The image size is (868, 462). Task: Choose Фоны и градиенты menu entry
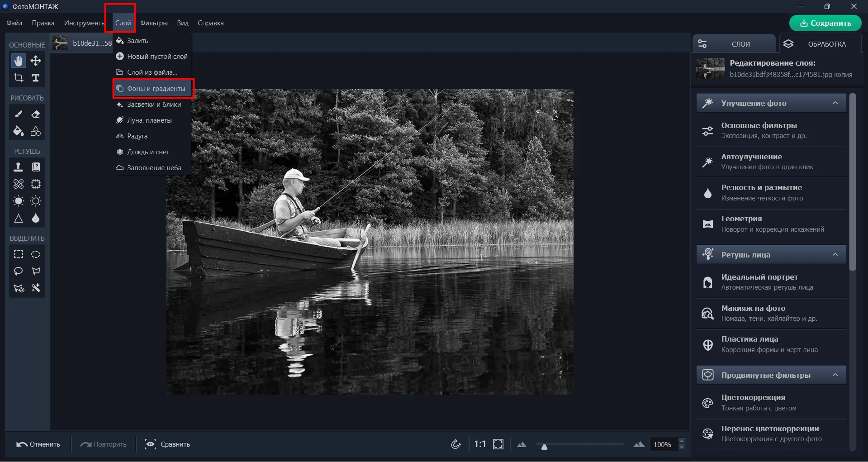tap(153, 89)
